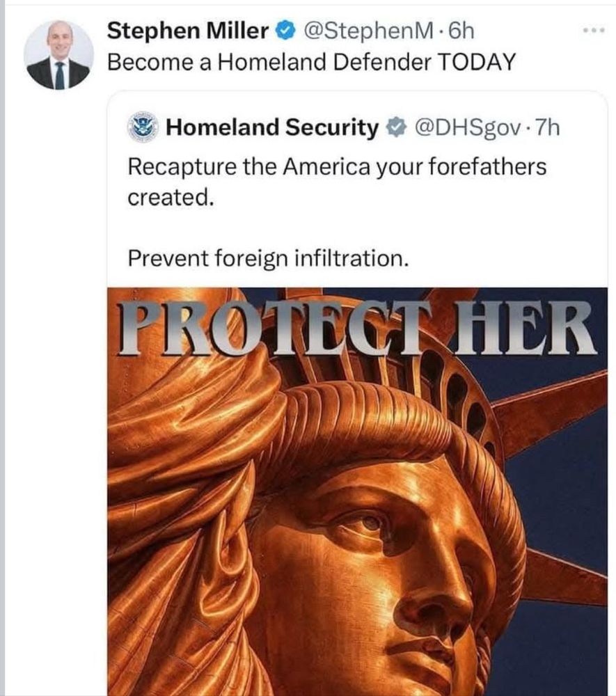Click the 'Prevent foreign infiltration.' line
616x696 pixels.
pos(268,258)
